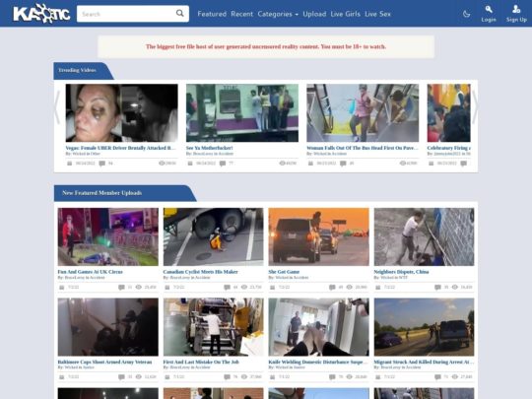The height and width of the screenshot is (399, 532).
Task: Open Fun And Games At UK Circus thumbnail
Action: pos(108,236)
